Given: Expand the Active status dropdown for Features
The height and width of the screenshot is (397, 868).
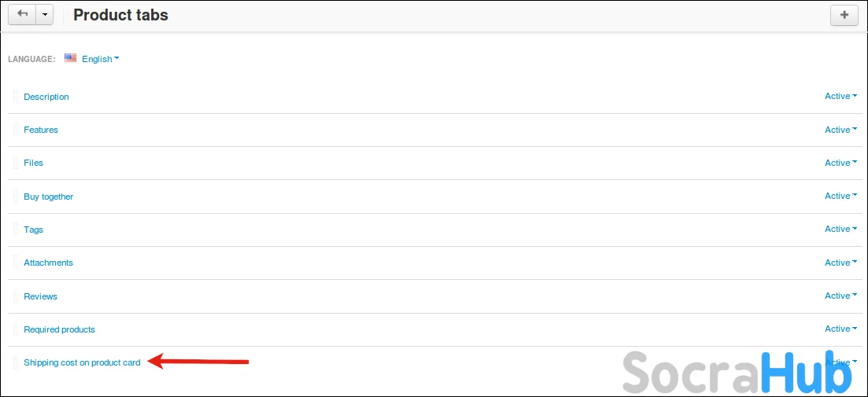Looking at the screenshot, I should [x=840, y=130].
